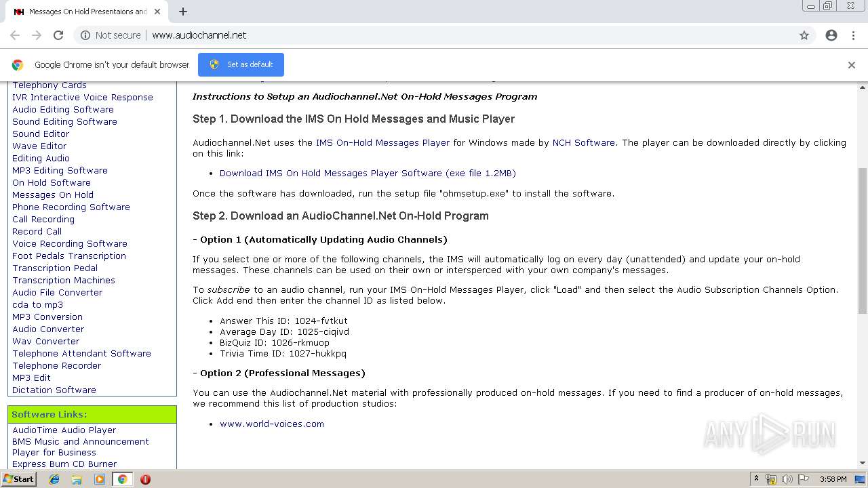Open the On Hold Software link

point(52,182)
